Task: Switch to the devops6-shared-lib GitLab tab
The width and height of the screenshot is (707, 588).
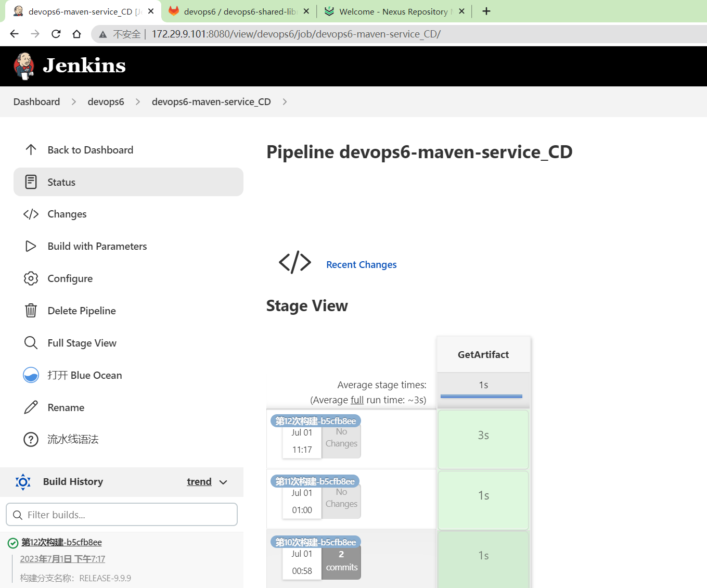Action: 240,11
